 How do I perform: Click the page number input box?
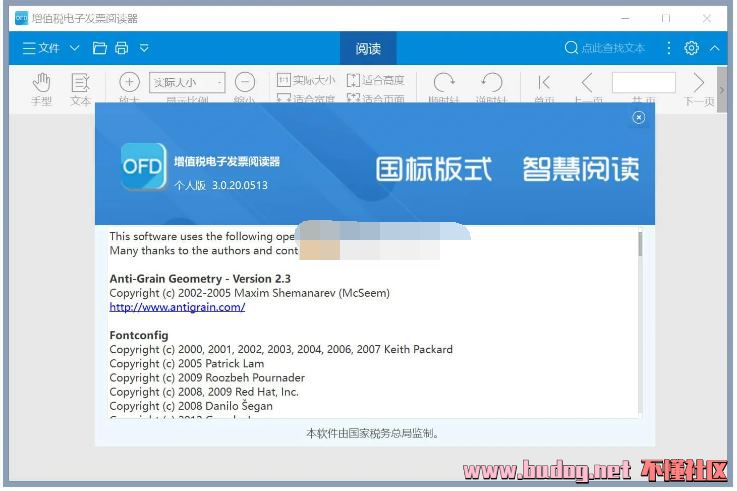(x=643, y=82)
